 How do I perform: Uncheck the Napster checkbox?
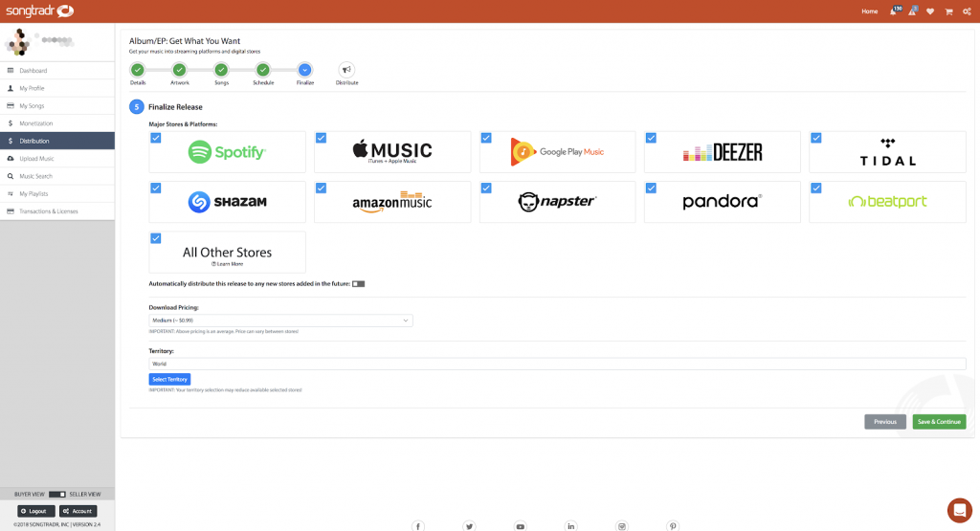click(x=485, y=188)
